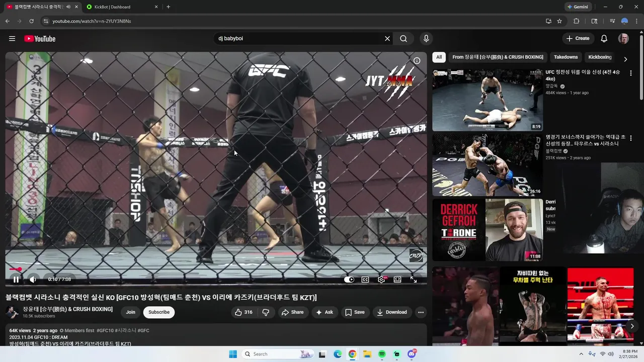Open Chrome extensions puzzle icon

coord(577,21)
